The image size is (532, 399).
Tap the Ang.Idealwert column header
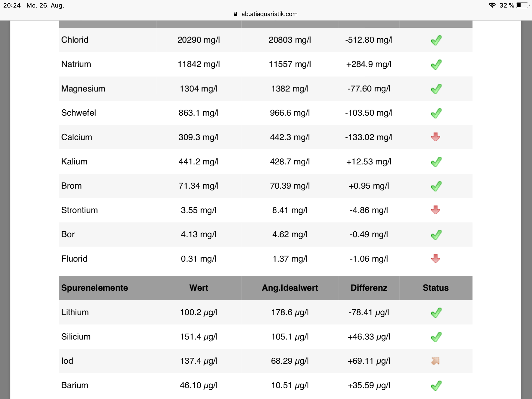point(290,288)
